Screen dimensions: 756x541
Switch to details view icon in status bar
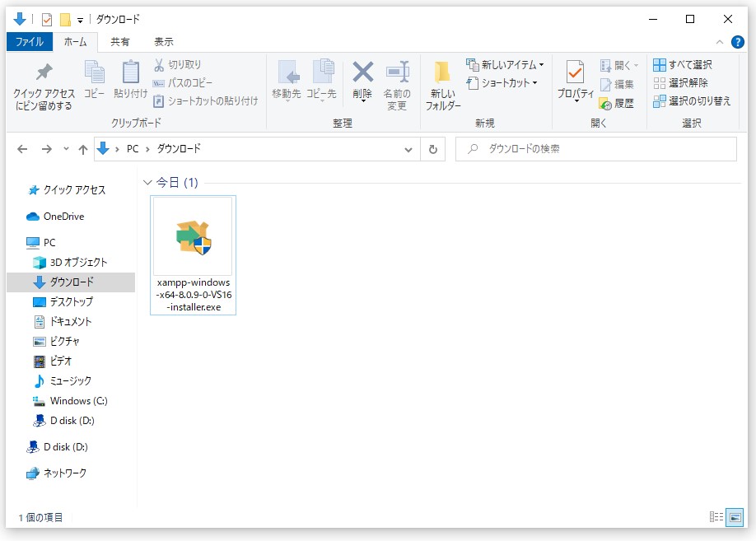pyautogui.click(x=716, y=517)
